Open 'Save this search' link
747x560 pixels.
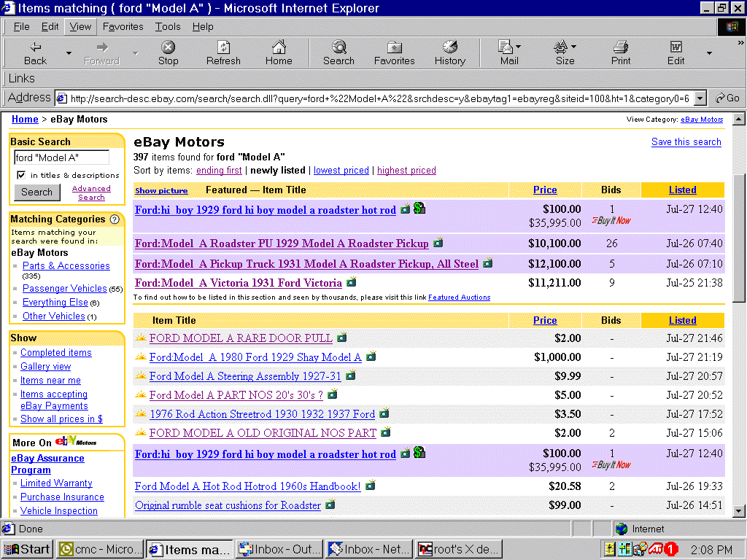click(x=686, y=142)
